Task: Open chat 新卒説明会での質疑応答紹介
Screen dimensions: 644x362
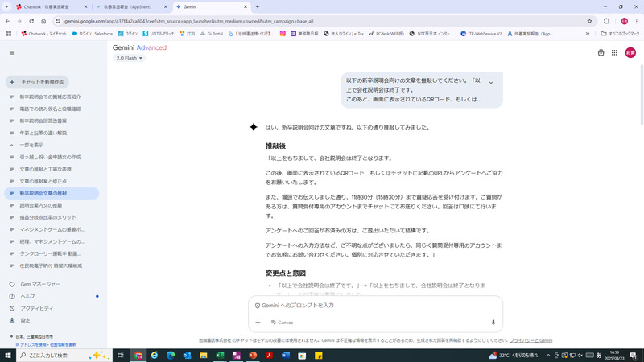Action: pyautogui.click(x=50, y=97)
